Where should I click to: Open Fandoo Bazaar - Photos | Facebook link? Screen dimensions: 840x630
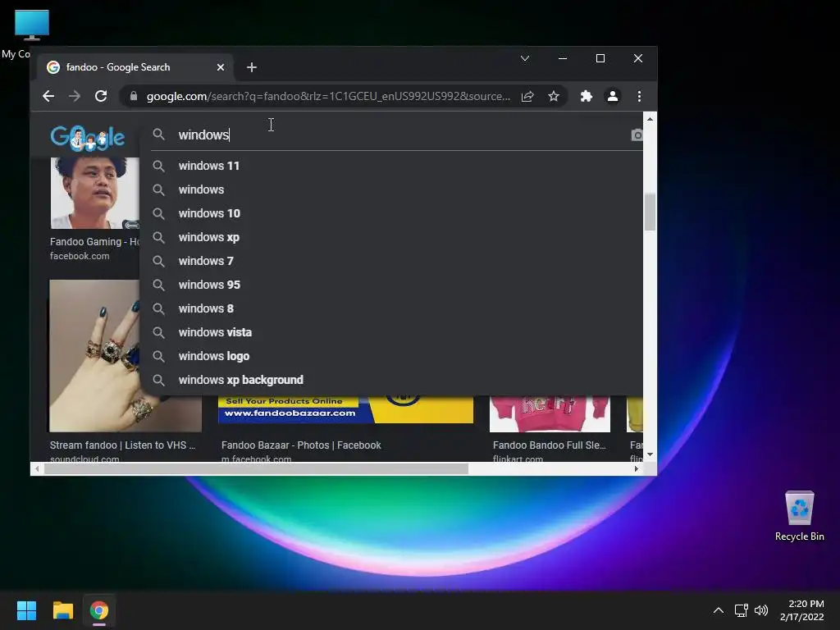301,445
